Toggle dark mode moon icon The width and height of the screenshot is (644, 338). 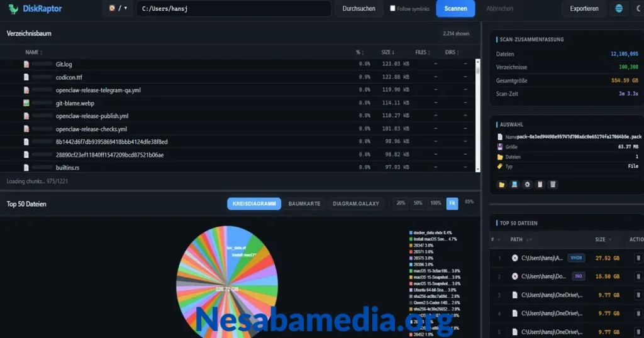click(x=638, y=8)
